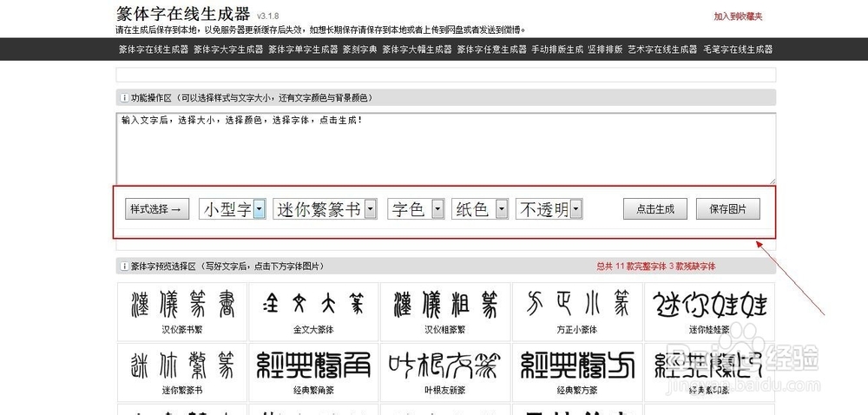Choose the 叶根友新篆 font preview
This screenshot has height=415, width=868.
click(445, 372)
